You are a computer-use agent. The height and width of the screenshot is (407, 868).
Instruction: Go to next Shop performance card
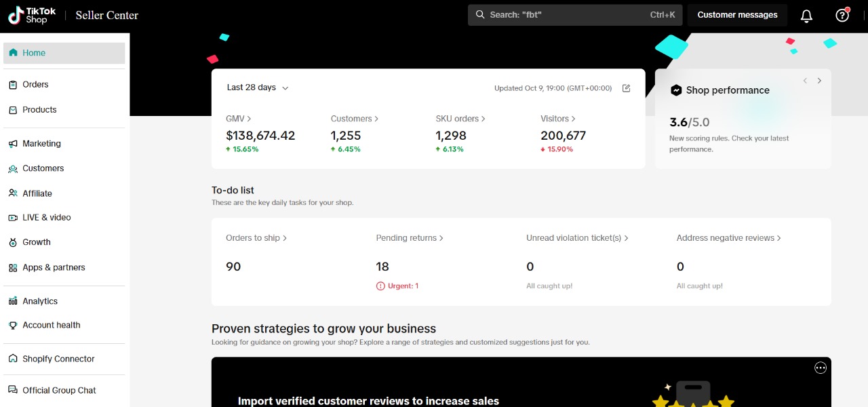819,81
